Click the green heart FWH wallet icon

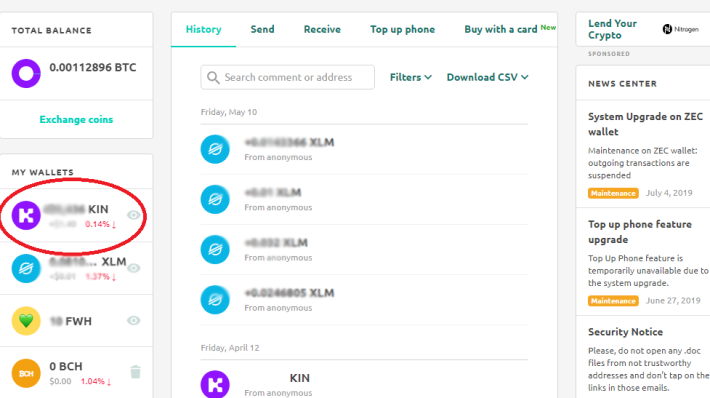pyautogui.click(x=26, y=321)
